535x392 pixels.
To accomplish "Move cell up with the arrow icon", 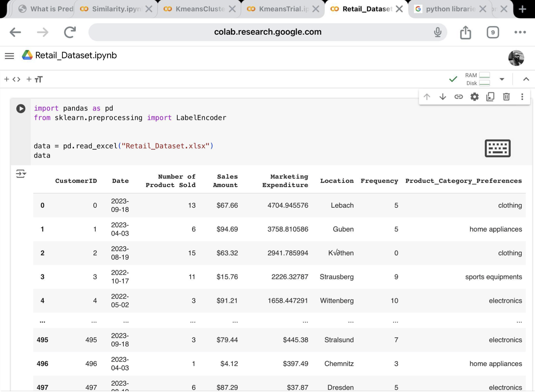I will point(427,97).
